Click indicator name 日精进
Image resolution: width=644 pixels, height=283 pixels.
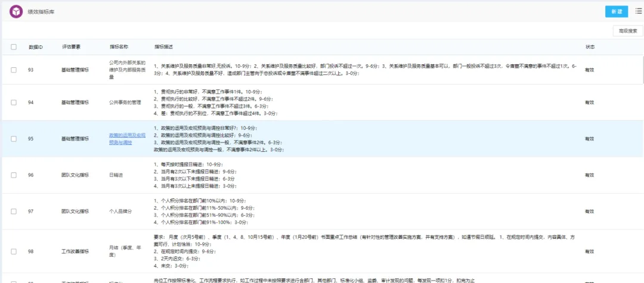click(x=116, y=175)
